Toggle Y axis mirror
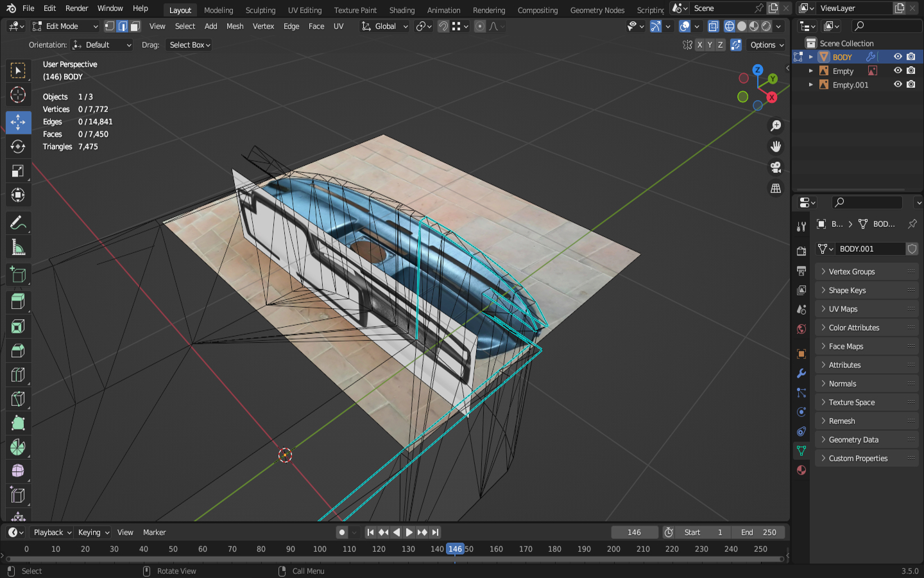The image size is (924, 578). click(x=710, y=45)
